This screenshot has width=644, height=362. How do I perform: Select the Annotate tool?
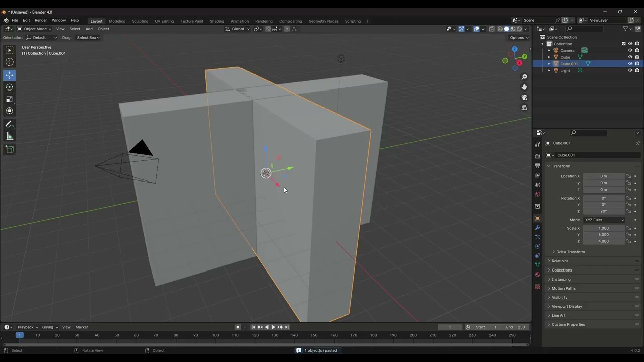click(10, 124)
